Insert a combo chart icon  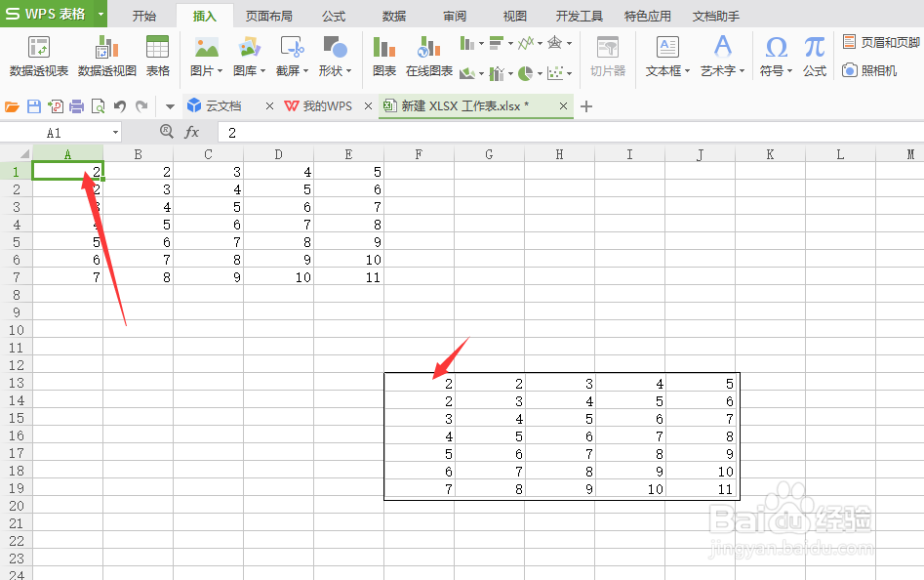click(x=497, y=73)
